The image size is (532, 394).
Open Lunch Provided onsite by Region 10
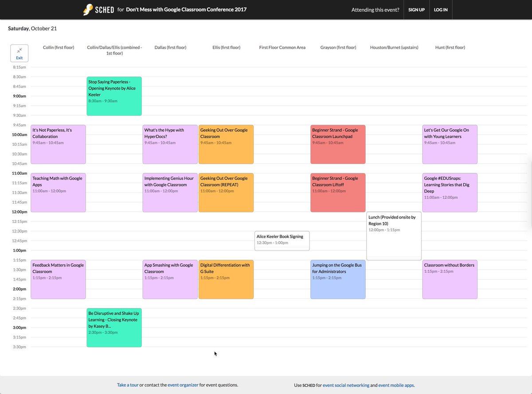point(394,236)
